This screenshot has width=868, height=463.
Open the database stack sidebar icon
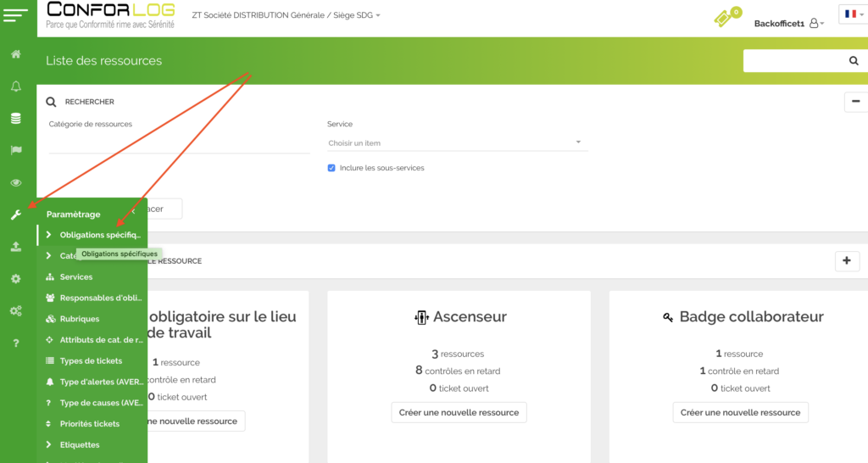(x=15, y=119)
